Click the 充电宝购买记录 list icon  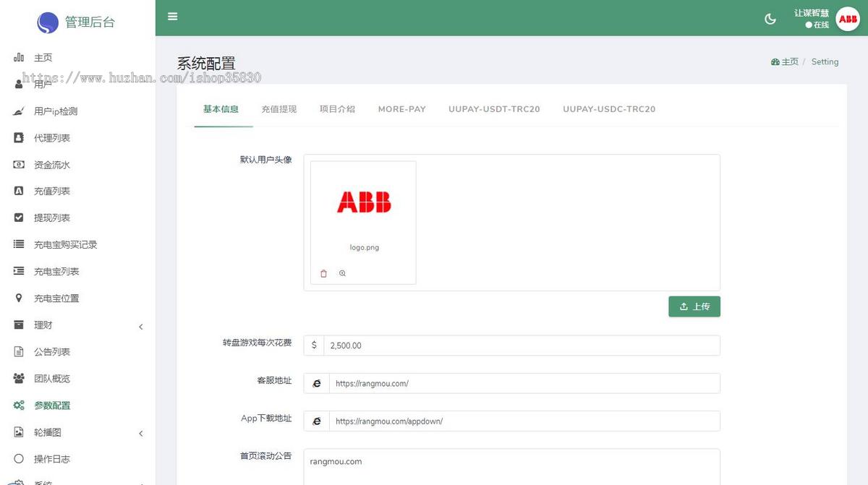(19, 244)
